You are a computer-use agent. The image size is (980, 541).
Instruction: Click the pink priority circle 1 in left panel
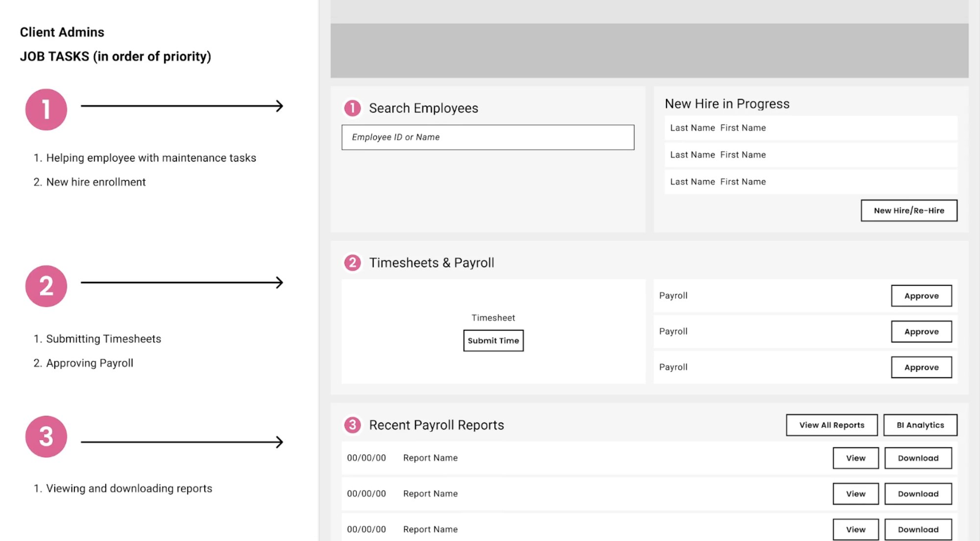point(46,109)
